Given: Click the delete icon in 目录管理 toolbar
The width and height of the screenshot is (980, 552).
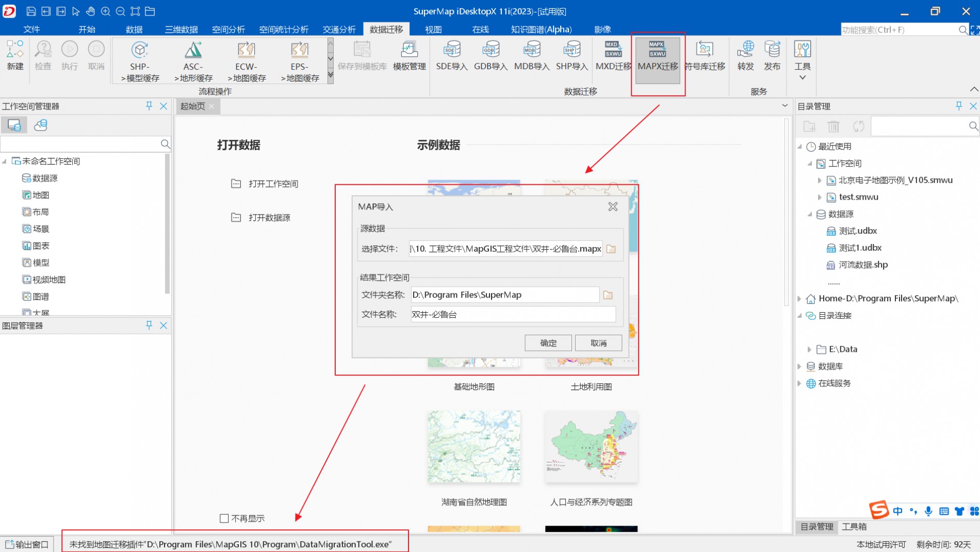Looking at the screenshot, I should pos(834,126).
